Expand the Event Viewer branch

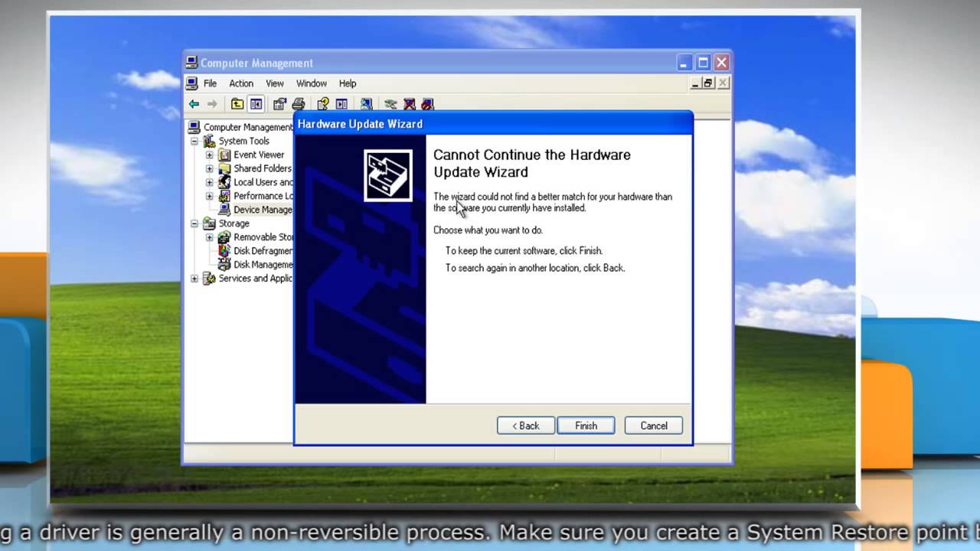[210, 155]
